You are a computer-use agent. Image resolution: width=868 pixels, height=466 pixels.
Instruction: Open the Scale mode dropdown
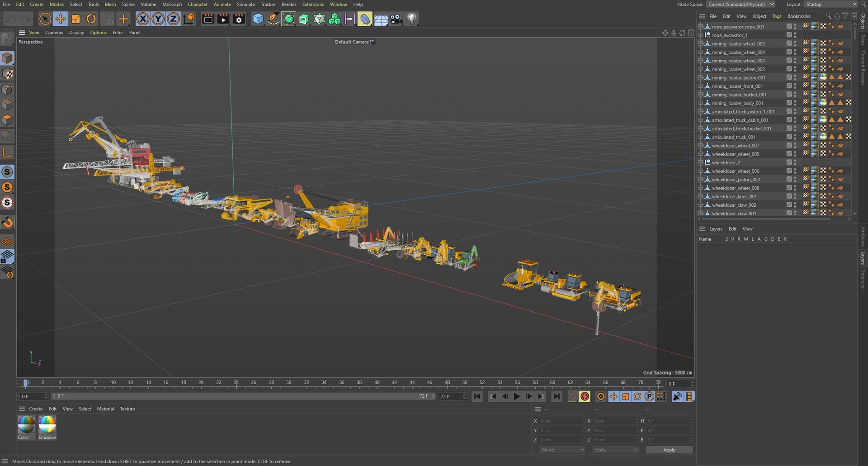click(x=615, y=450)
